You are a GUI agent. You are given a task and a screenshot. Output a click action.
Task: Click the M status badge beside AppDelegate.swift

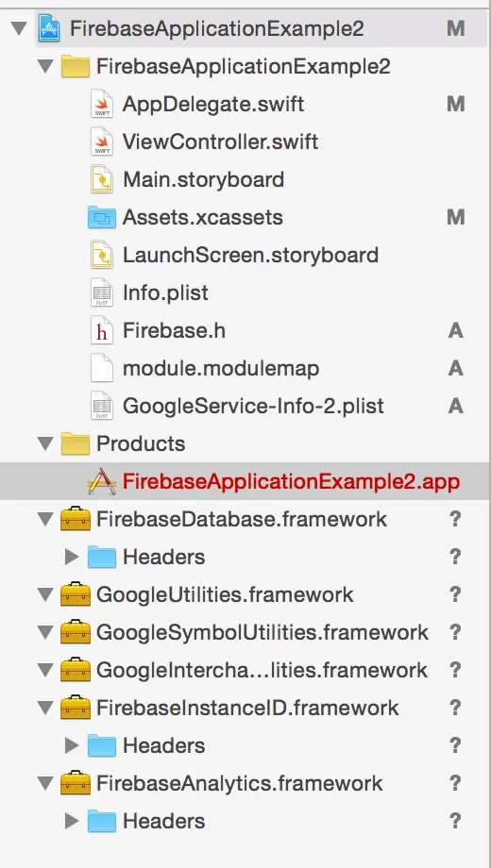455,105
